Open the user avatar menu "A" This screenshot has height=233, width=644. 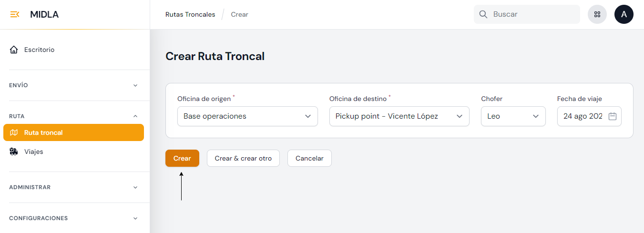[624, 14]
